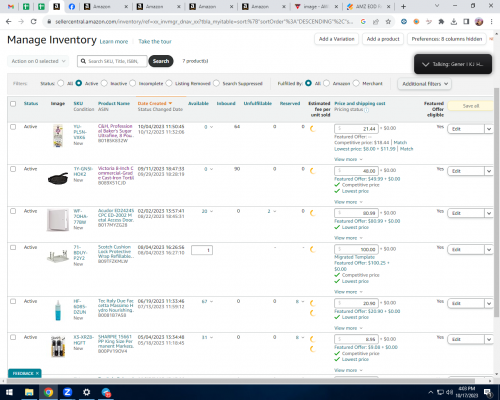
Task: Click the price field showing 21.44
Action: tap(356, 129)
